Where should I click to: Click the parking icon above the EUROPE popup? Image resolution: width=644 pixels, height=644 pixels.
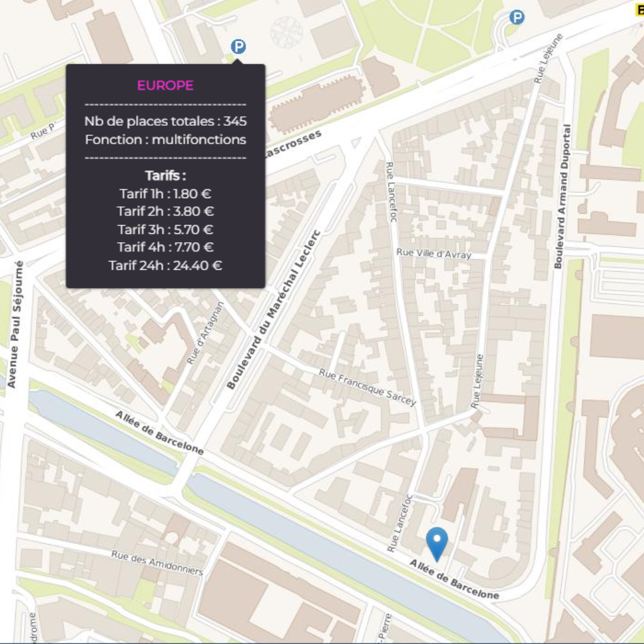point(238,47)
